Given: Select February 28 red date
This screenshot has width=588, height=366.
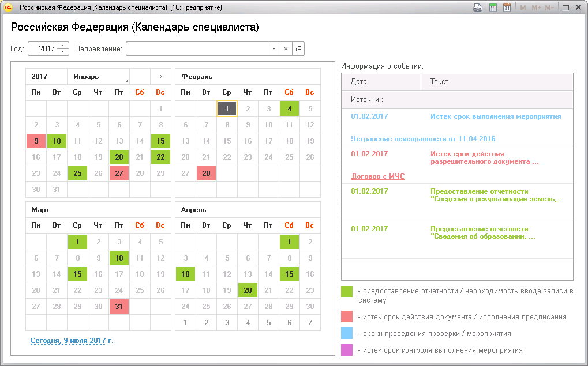Looking at the screenshot, I should 206,173.
